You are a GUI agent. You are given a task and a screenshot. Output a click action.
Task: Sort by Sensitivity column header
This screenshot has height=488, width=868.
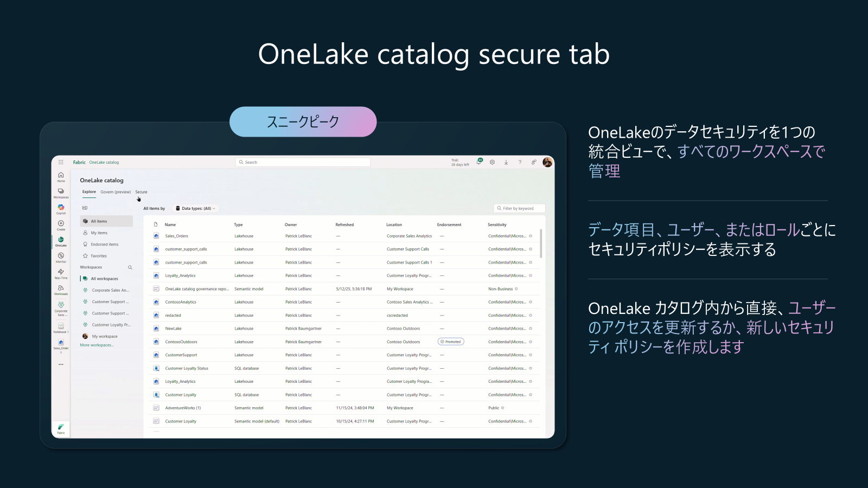pyautogui.click(x=497, y=224)
